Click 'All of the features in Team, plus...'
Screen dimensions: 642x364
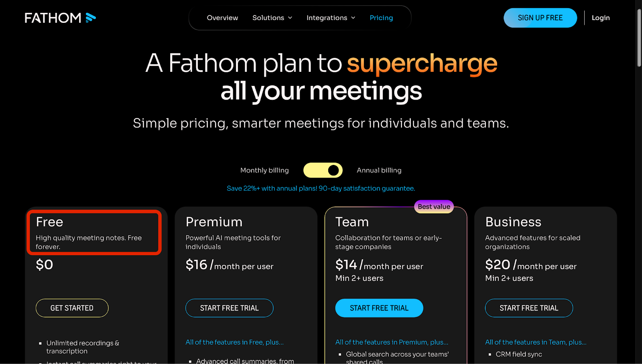pos(536,342)
